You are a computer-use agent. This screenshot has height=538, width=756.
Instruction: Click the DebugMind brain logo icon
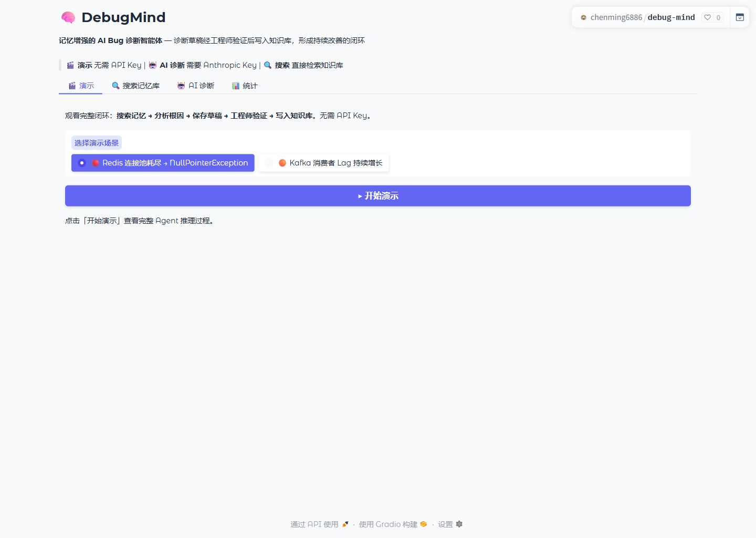[x=68, y=18]
